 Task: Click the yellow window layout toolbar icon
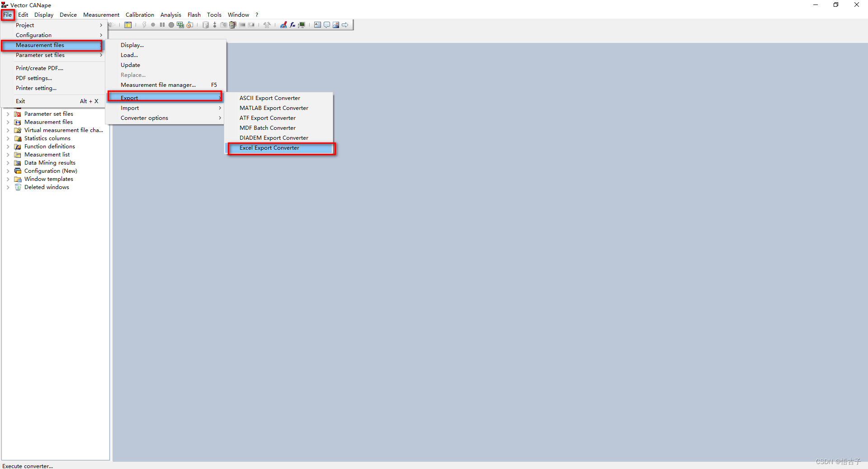[x=128, y=25]
